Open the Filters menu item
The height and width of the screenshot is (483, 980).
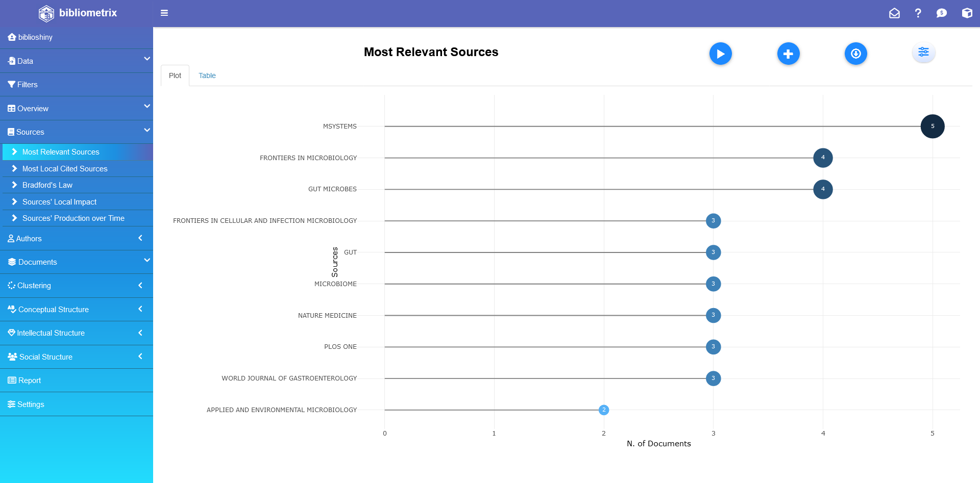(x=28, y=85)
